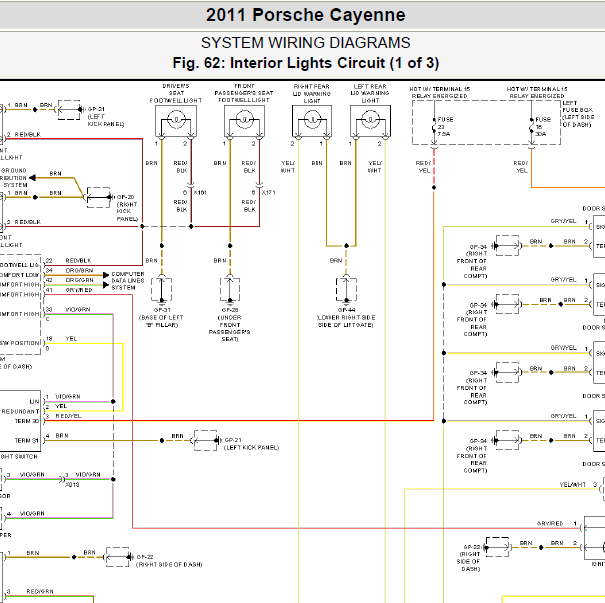
Task: Click the RED/YEL junction dot below Fuse 23
Action: (434, 187)
